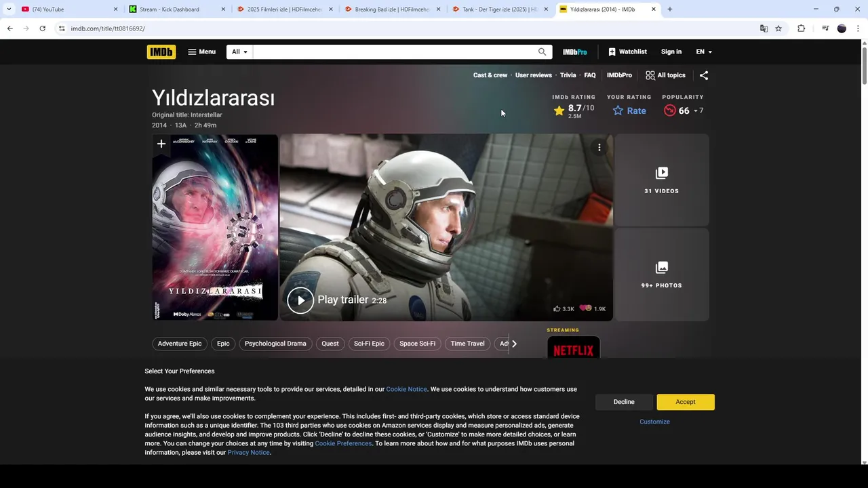Open the Chrome three-dot menu
The width and height of the screenshot is (868, 488).
pyautogui.click(x=859, y=28)
